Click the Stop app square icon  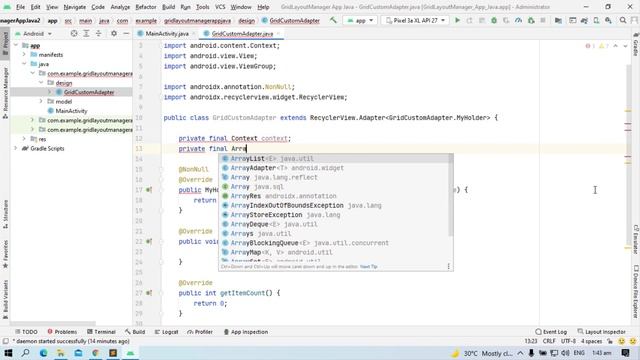coord(543,20)
